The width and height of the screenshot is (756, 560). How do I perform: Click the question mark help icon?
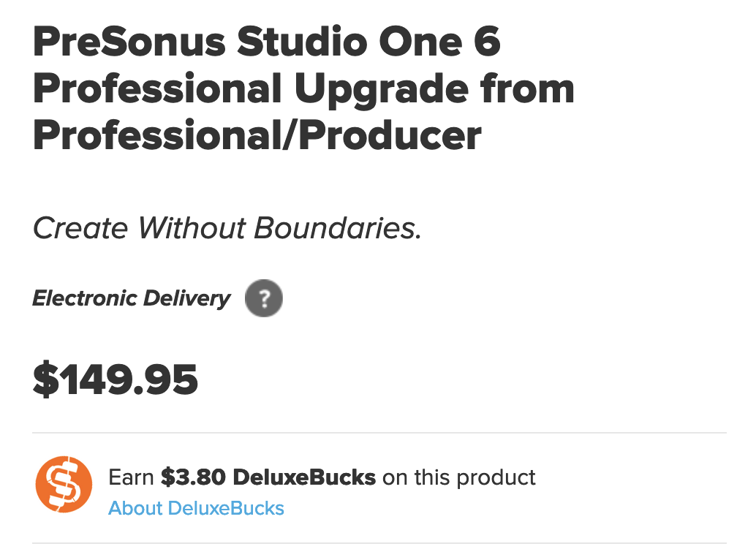pyautogui.click(x=263, y=299)
